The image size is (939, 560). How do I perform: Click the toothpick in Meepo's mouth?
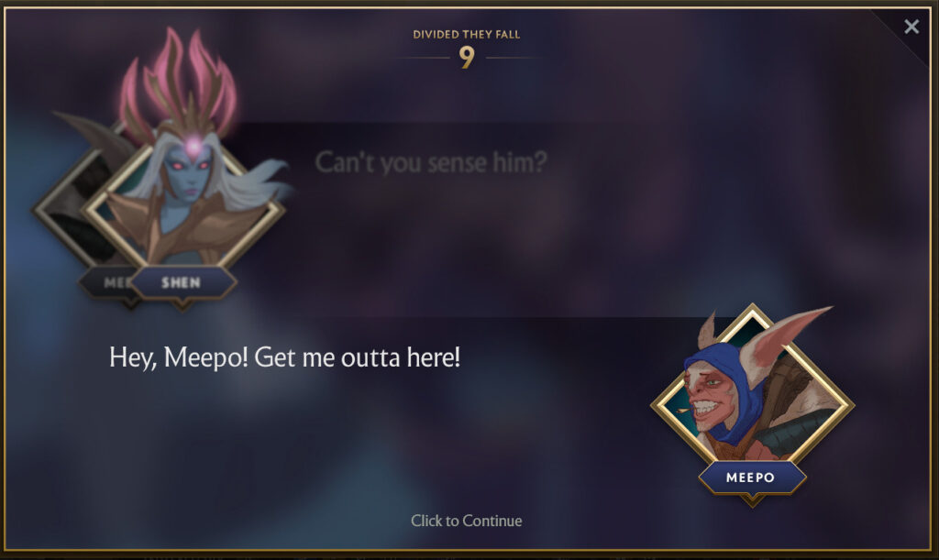683,411
